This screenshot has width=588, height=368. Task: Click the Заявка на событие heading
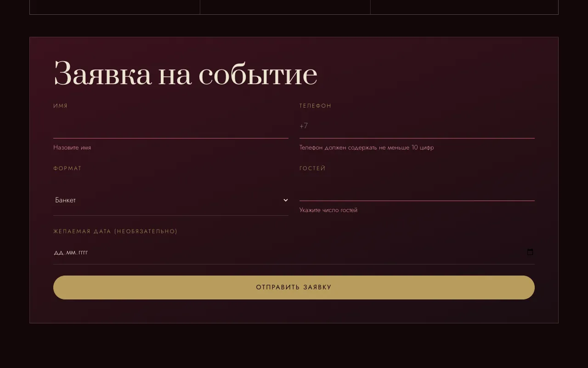(x=186, y=74)
